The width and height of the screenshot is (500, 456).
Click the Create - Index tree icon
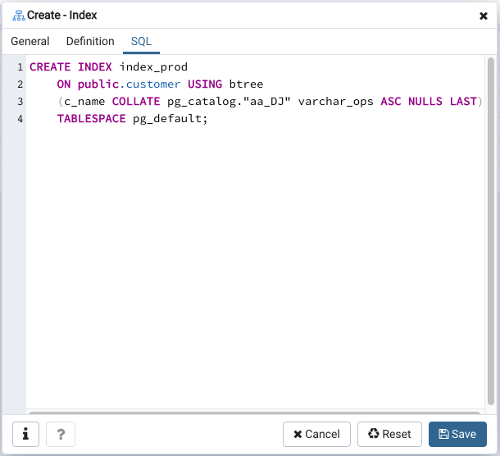click(18, 16)
